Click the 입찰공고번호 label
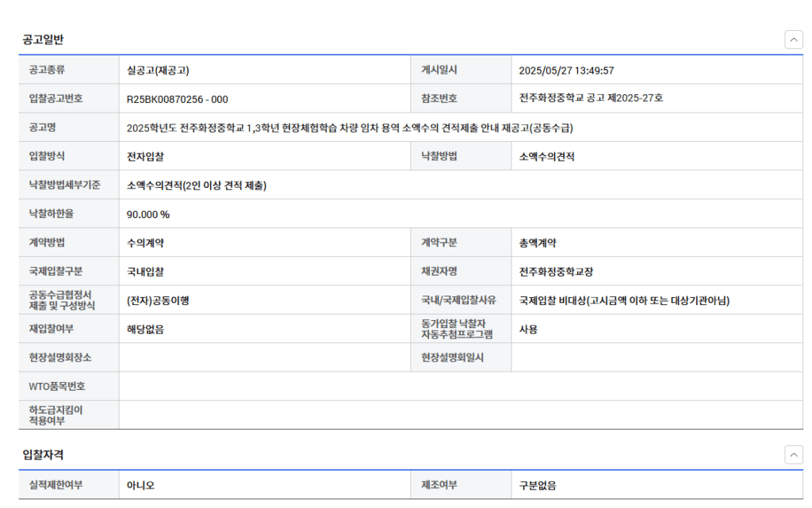The height and width of the screenshot is (508, 812). point(56,98)
